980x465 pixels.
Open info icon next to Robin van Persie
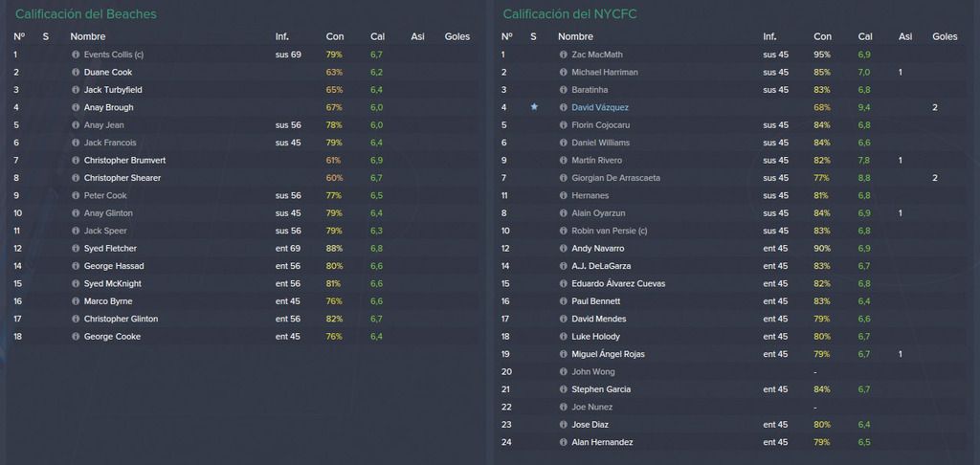(563, 231)
